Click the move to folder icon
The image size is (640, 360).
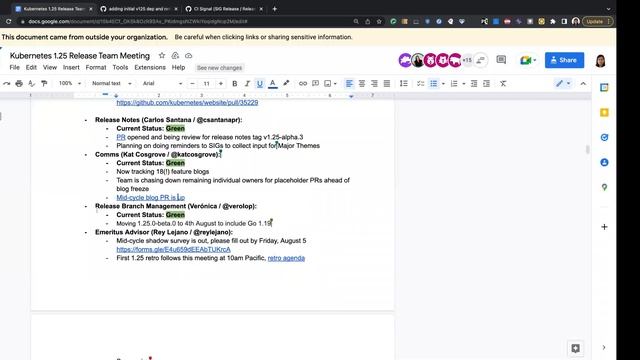click(x=175, y=56)
